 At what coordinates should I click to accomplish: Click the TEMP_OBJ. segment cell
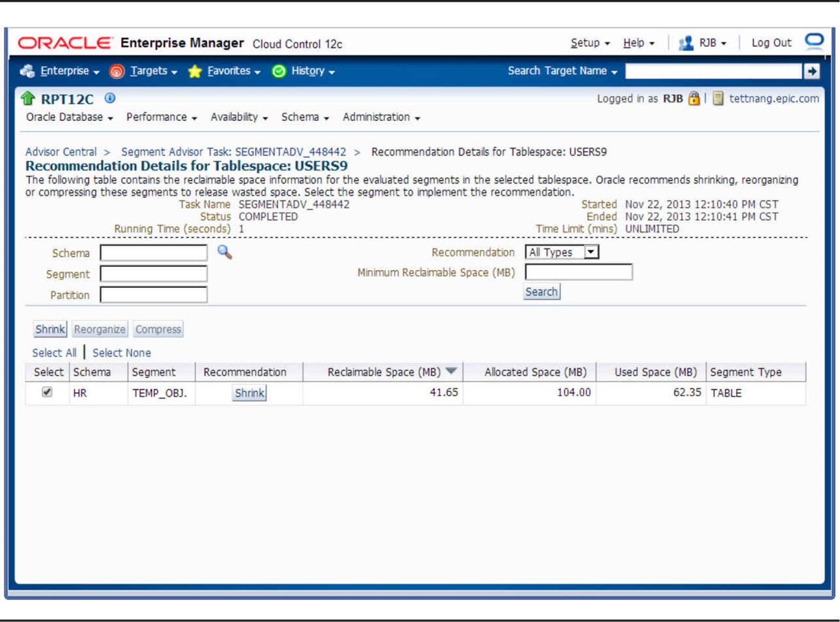coord(159,393)
